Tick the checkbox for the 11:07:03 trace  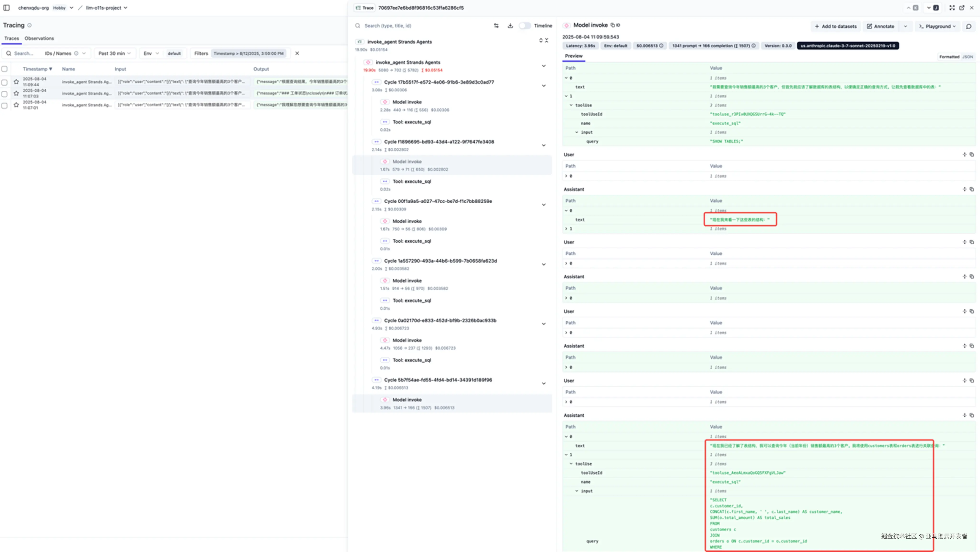(x=5, y=94)
